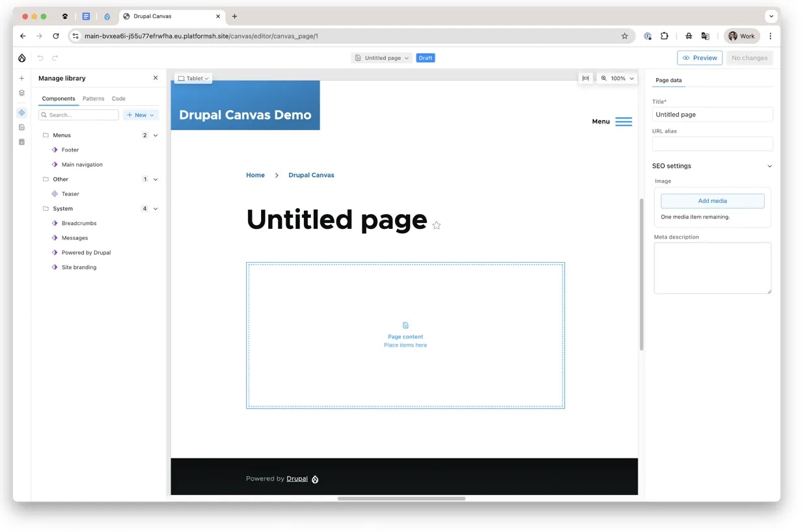Image resolution: width=807 pixels, height=532 pixels.
Task: Collapse the SEO settings section
Action: 769,166
